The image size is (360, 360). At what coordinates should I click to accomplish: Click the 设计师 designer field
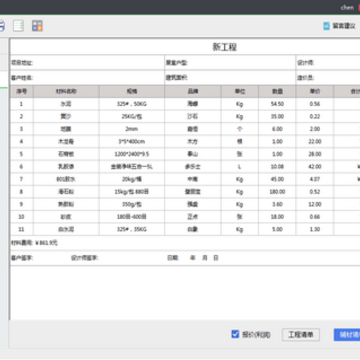[x=328, y=63]
